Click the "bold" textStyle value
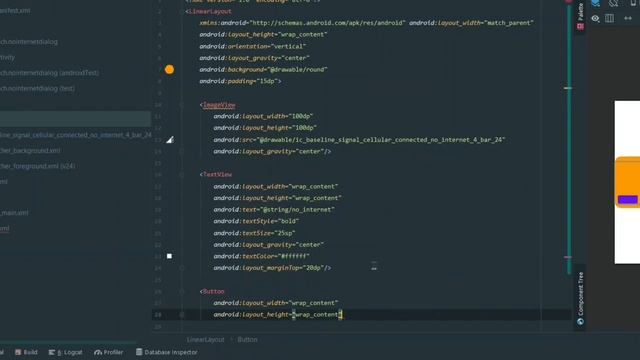The height and width of the screenshot is (360, 640). click(288, 221)
